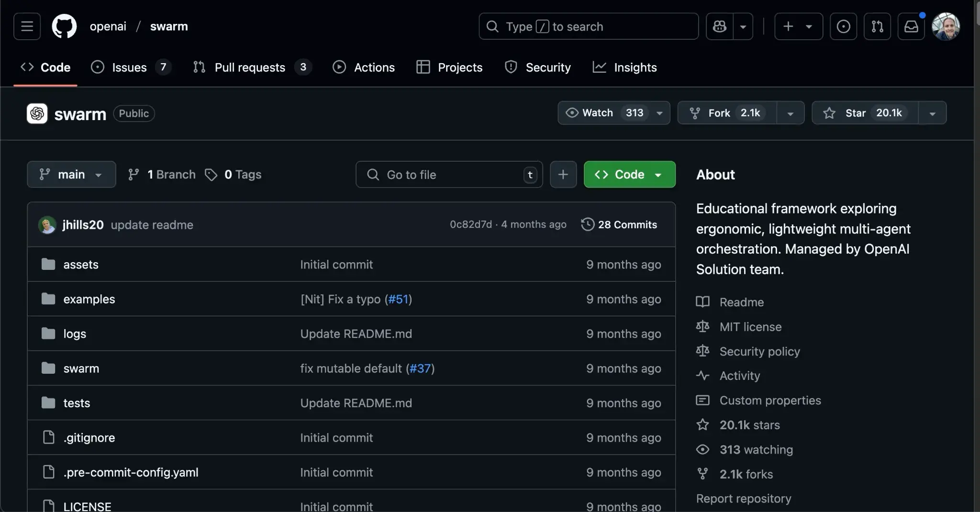Image resolution: width=980 pixels, height=512 pixels.
Task: Switch to the Code tab
Action: 45,67
